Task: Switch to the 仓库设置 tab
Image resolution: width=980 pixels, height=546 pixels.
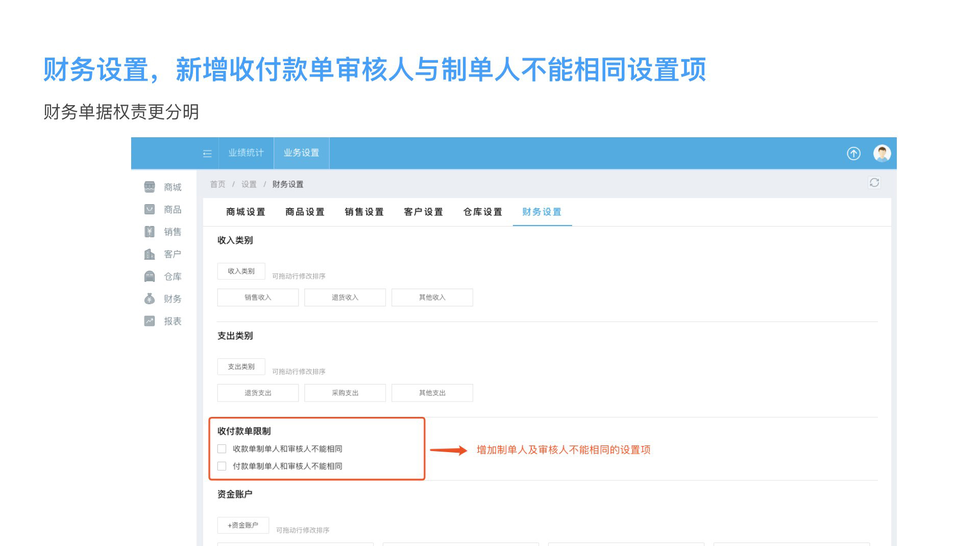Action: (482, 212)
